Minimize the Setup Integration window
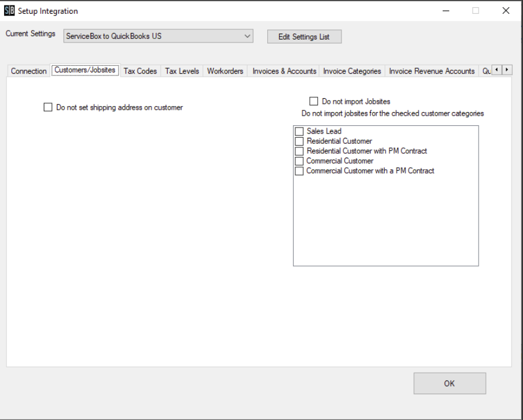The width and height of the screenshot is (523, 420). (446, 11)
